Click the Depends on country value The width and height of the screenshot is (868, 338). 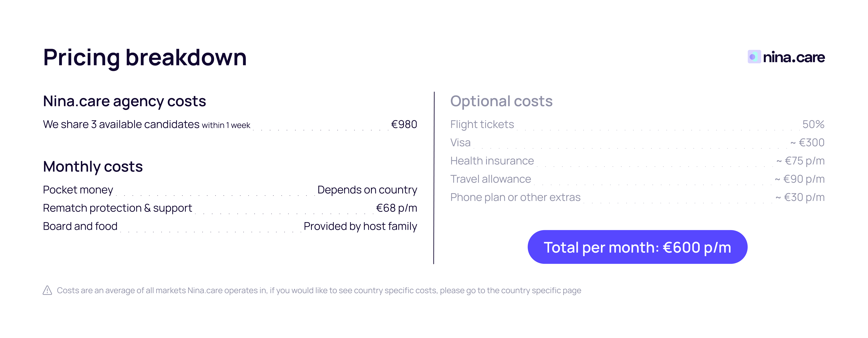pos(367,190)
